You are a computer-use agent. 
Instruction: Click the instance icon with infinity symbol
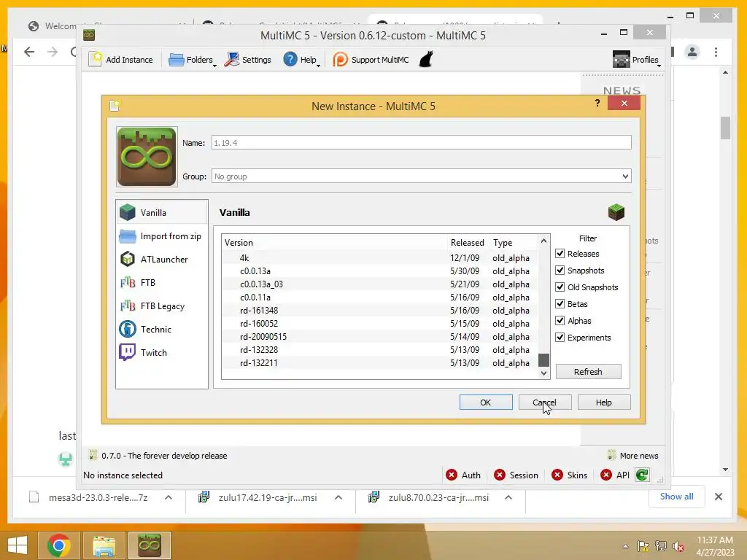[x=147, y=157]
